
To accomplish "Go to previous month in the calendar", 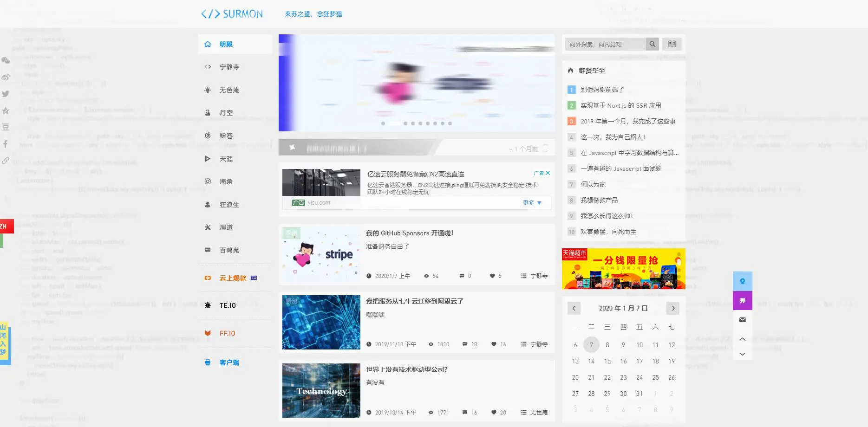I will point(574,308).
